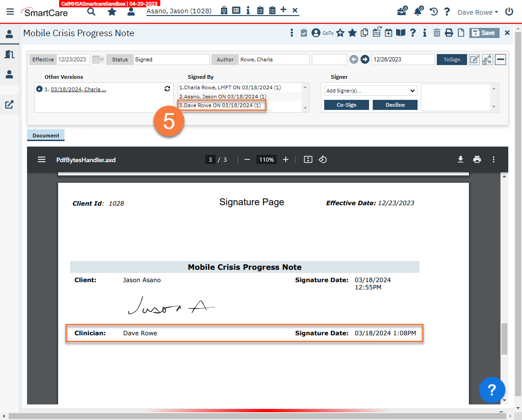Open the PDF viewer hamburger menu

pyautogui.click(x=42, y=159)
